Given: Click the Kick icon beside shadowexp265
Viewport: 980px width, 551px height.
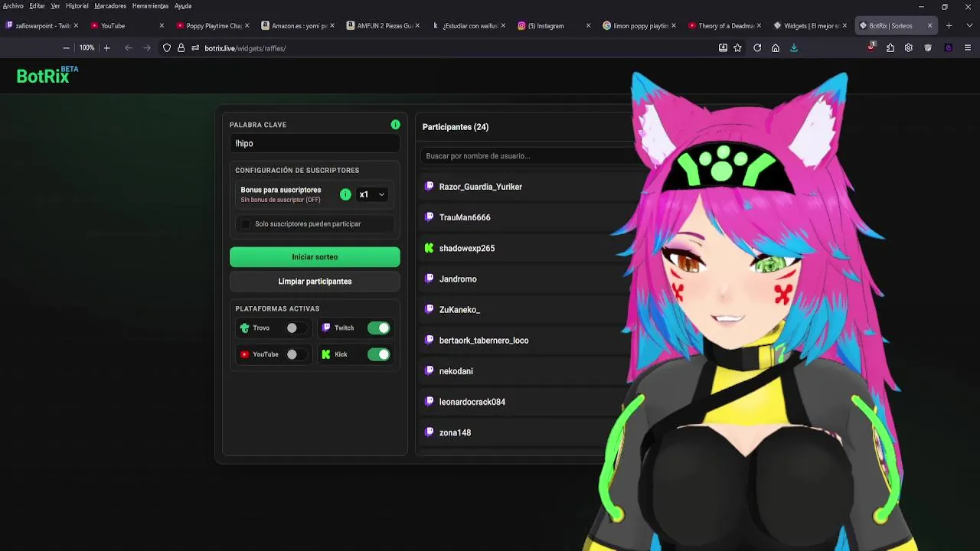Looking at the screenshot, I should 430,248.
